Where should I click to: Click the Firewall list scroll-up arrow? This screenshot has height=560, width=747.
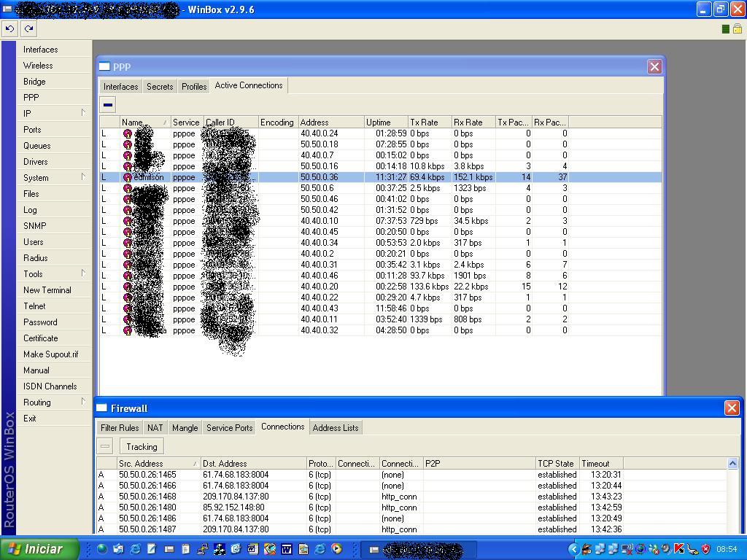pyautogui.click(x=732, y=463)
